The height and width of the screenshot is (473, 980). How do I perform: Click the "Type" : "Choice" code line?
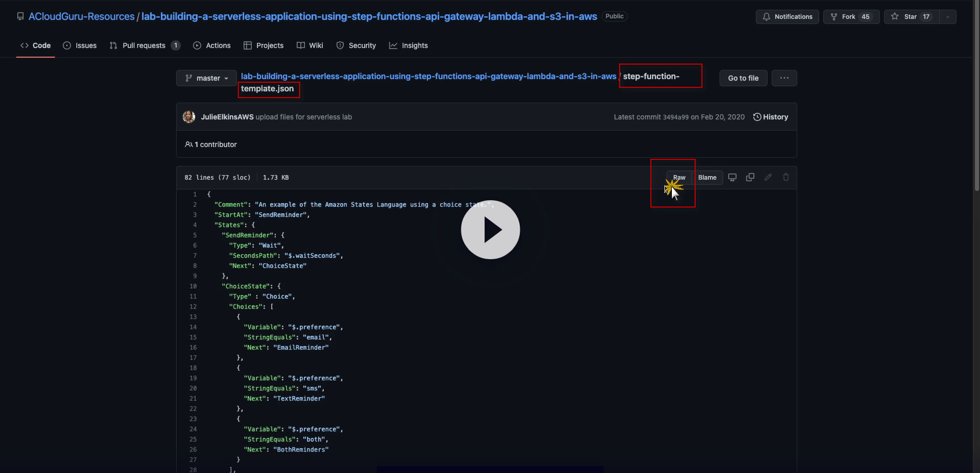[x=262, y=297]
